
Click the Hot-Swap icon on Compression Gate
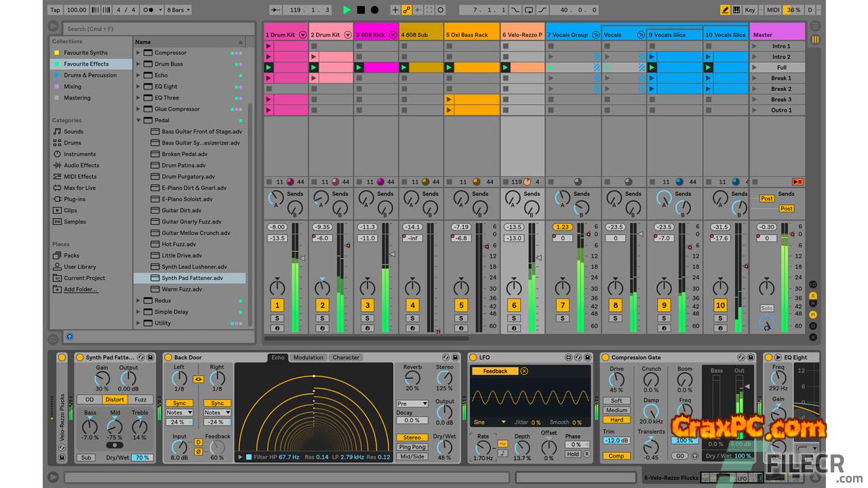click(x=741, y=357)
